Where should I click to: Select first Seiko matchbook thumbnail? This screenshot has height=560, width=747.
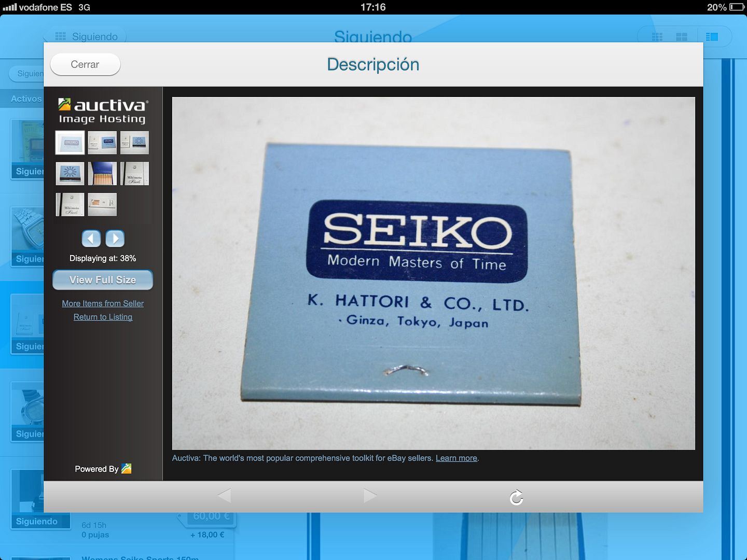70,143
